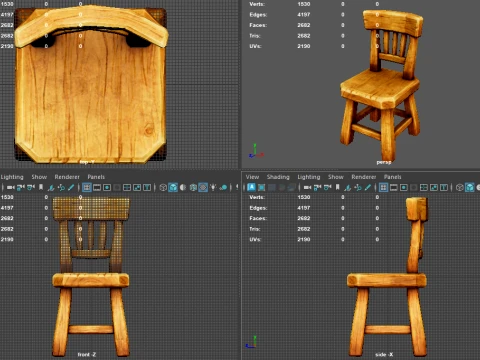Open Lighting menu in front view panel

tap(12, 177)
